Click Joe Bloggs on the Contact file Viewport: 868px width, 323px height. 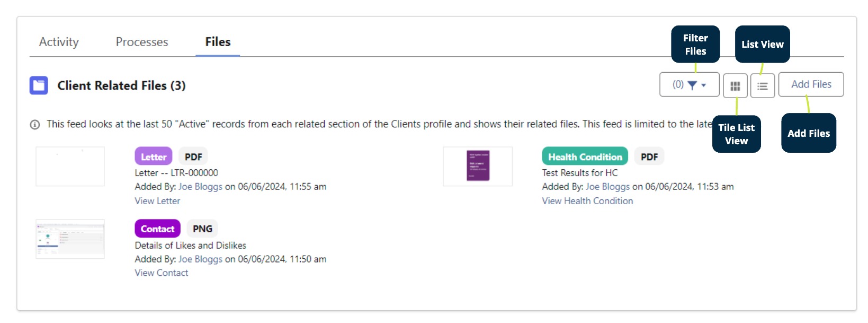200,259
